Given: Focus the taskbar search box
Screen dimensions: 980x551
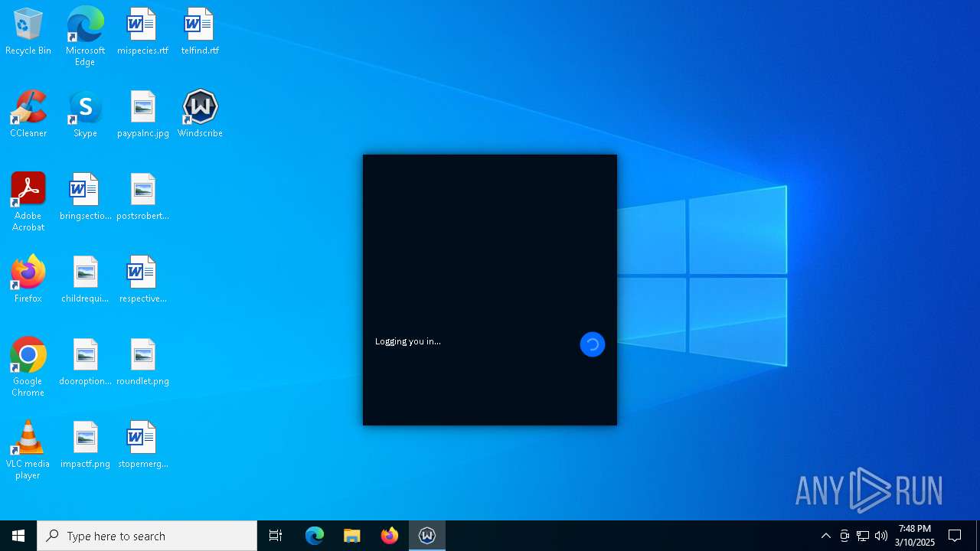Looking at the screenshot, I should point(147,536).
